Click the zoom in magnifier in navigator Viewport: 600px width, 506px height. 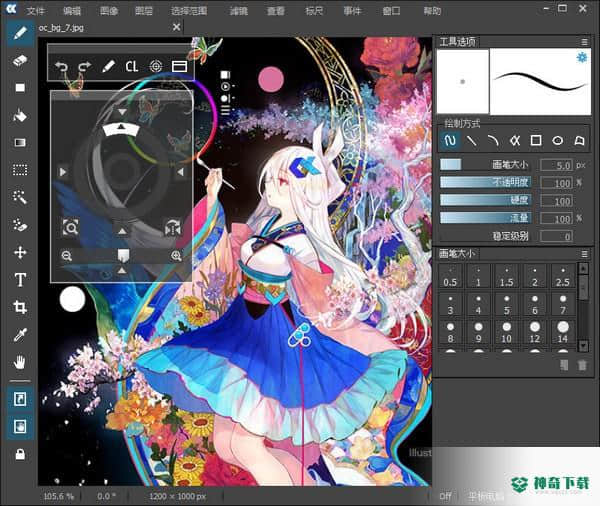[x=176, y=256]
